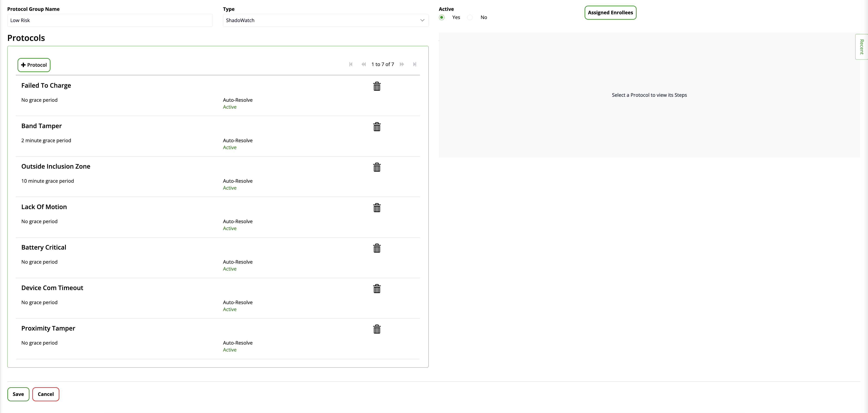Click Auto-Resolve under Proximity Tamper

[x=237, y=343]
